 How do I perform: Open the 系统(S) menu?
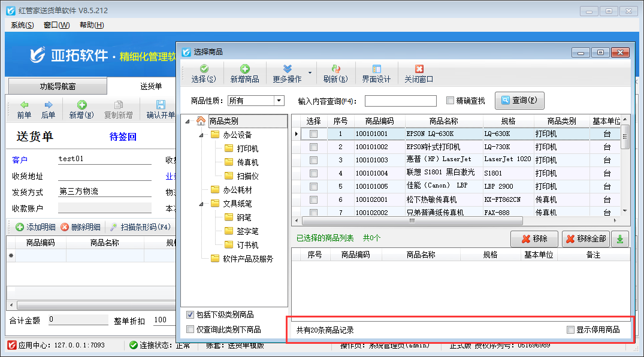(x=22, y=25)
